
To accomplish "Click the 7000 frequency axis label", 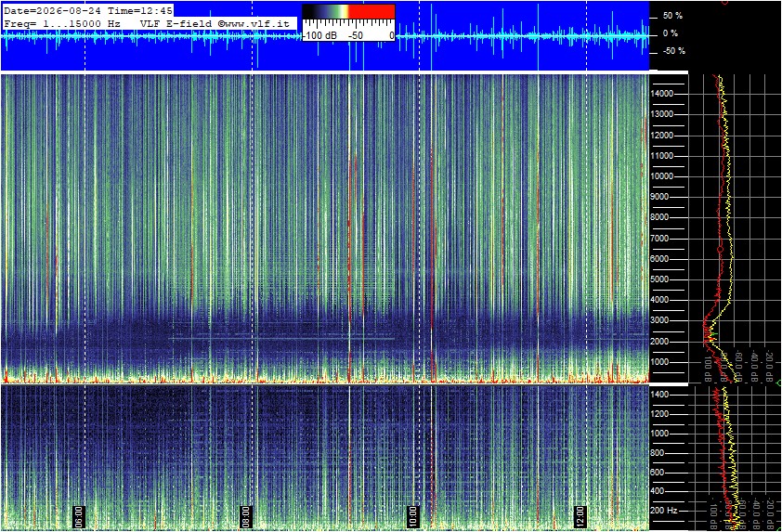I will (659, 239).
